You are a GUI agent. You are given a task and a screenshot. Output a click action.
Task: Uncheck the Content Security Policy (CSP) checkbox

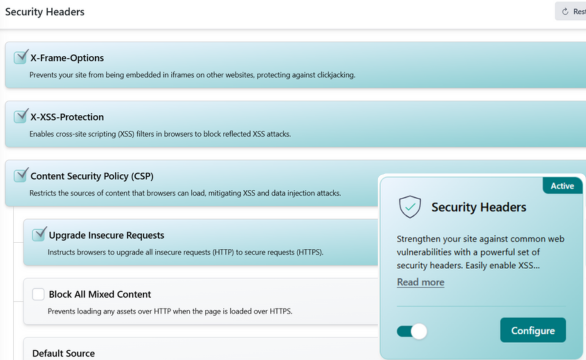coord(21,176)
